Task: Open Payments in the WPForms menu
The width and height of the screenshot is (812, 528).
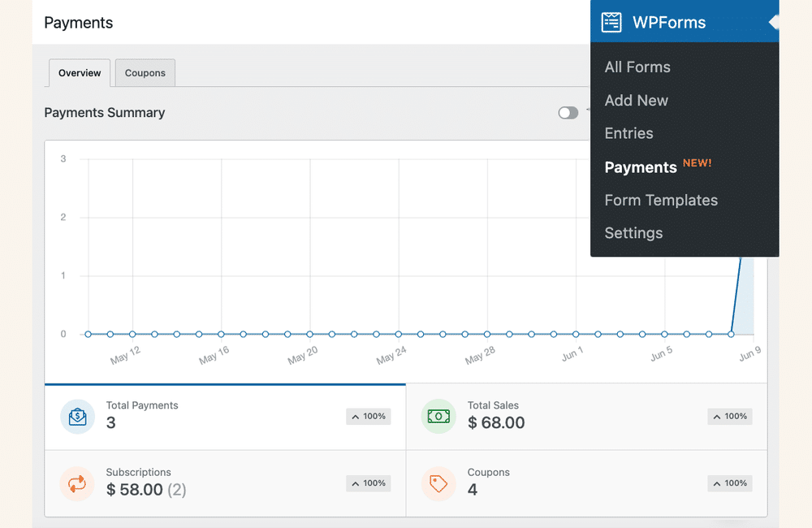Action: click(641, 167)
